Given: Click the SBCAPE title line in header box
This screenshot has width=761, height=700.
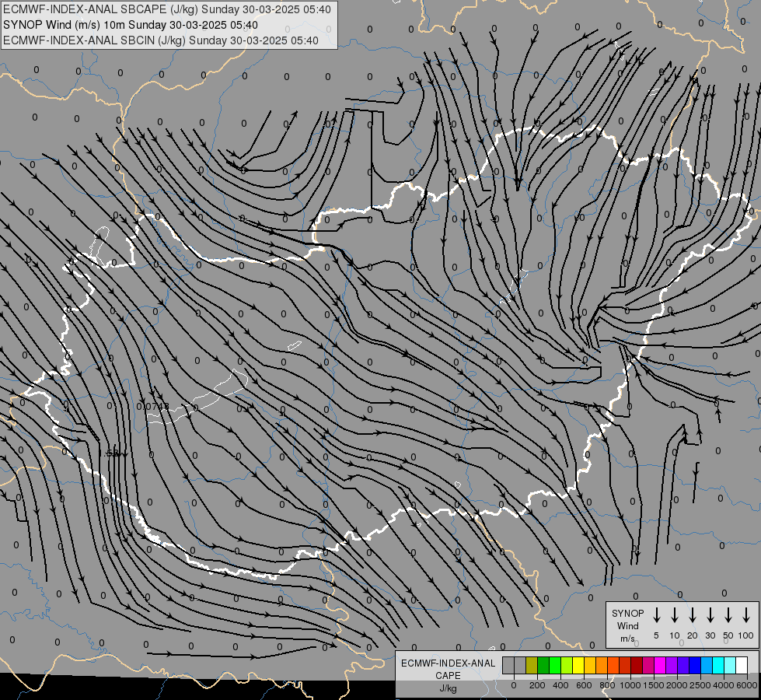Looking at the screenshot, I should [x=167, y=9].
